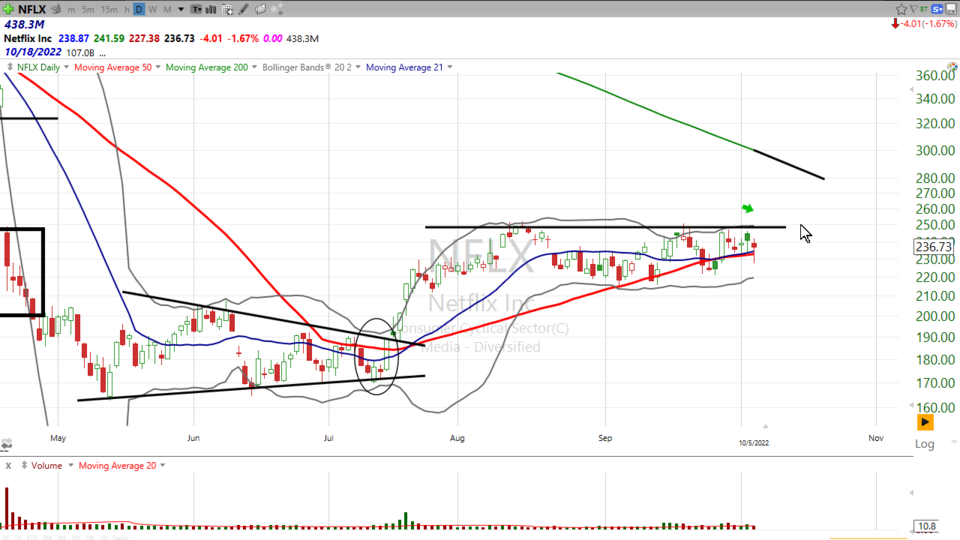
Task: Close the Volume pane with X
Action: click(x=8, y=466)
